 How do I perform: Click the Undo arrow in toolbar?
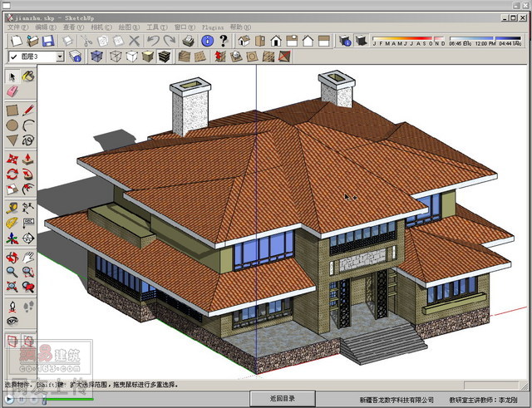click(153, 40)
